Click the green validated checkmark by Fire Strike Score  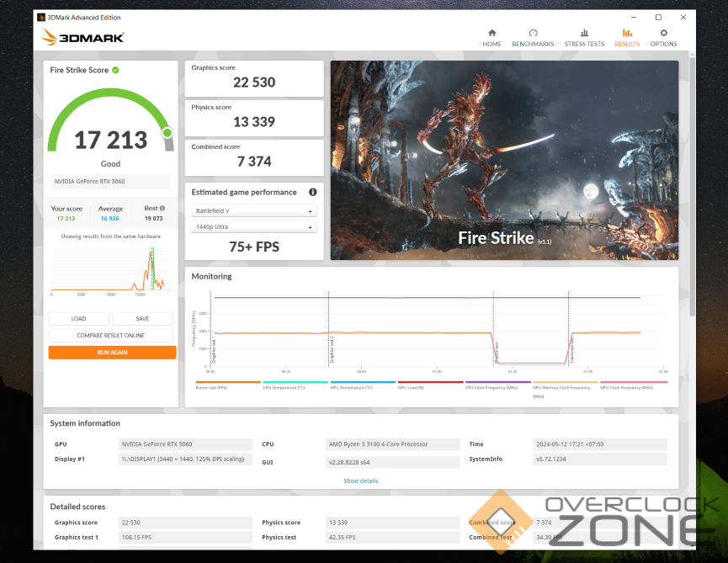[x=115, y=70]
